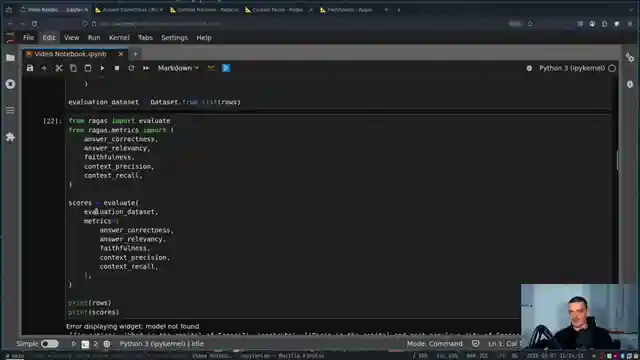Save the notebook with the floppy disk icon
This screenshot has height=360, width=640.
pyautogui.click(x=30, y=68)
